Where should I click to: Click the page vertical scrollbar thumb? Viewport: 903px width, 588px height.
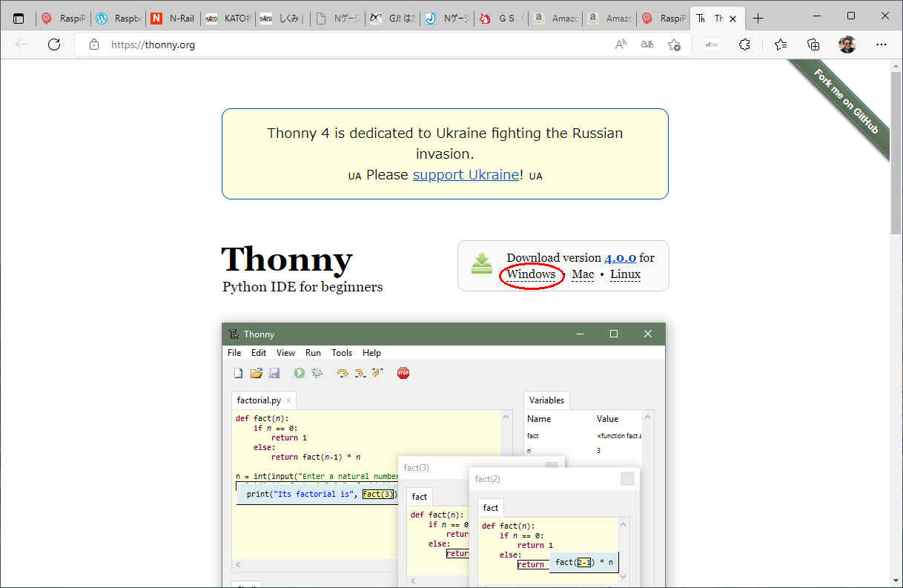896,154
